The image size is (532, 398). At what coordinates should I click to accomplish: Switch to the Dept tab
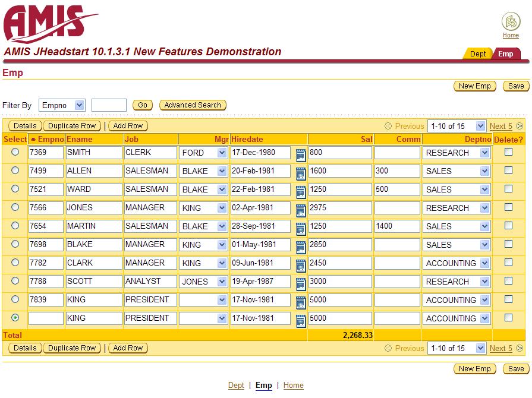[477, 53]
